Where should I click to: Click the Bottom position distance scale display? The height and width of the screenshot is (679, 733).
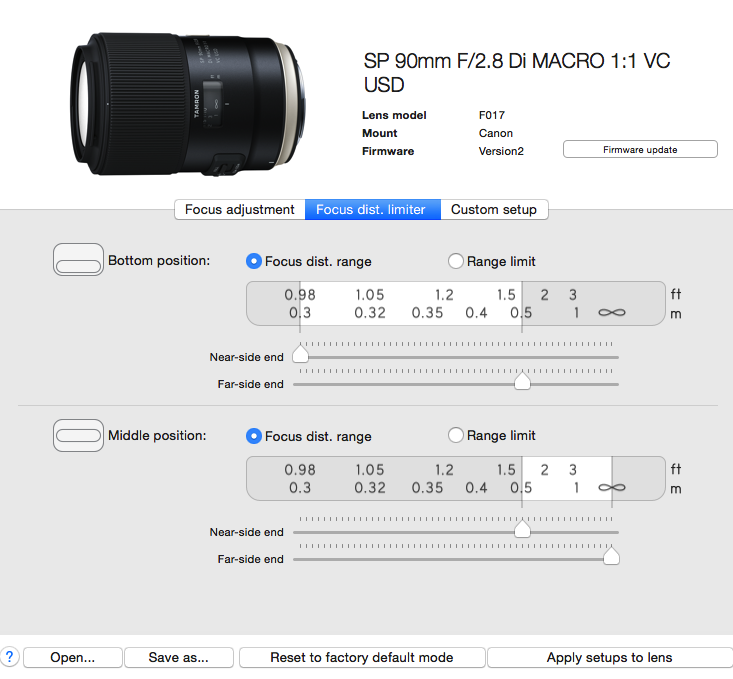[456, 303]
